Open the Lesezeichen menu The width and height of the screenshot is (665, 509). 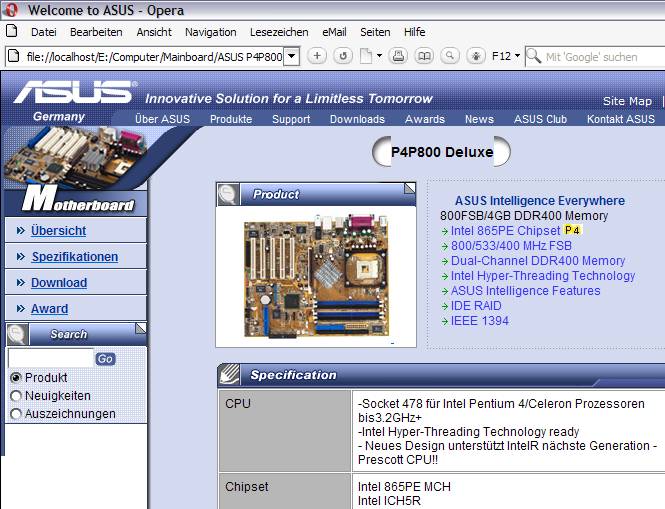(279, 32)
